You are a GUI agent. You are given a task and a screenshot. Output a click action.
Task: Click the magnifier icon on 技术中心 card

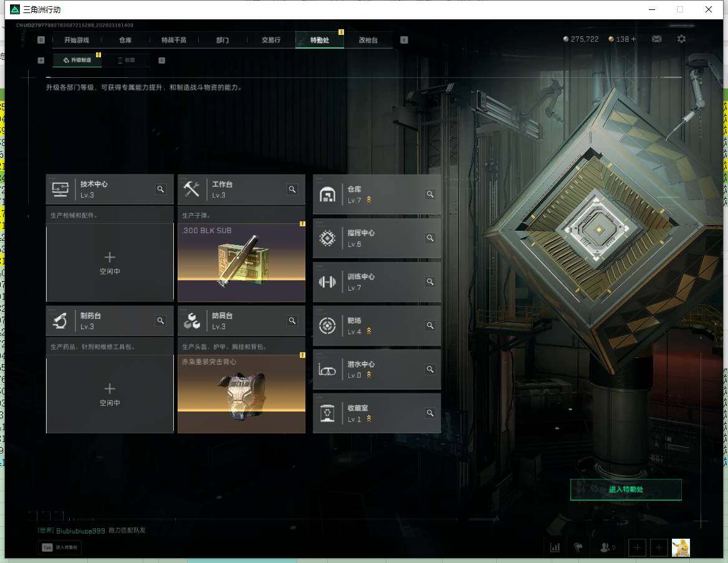[x=161, y=189]
